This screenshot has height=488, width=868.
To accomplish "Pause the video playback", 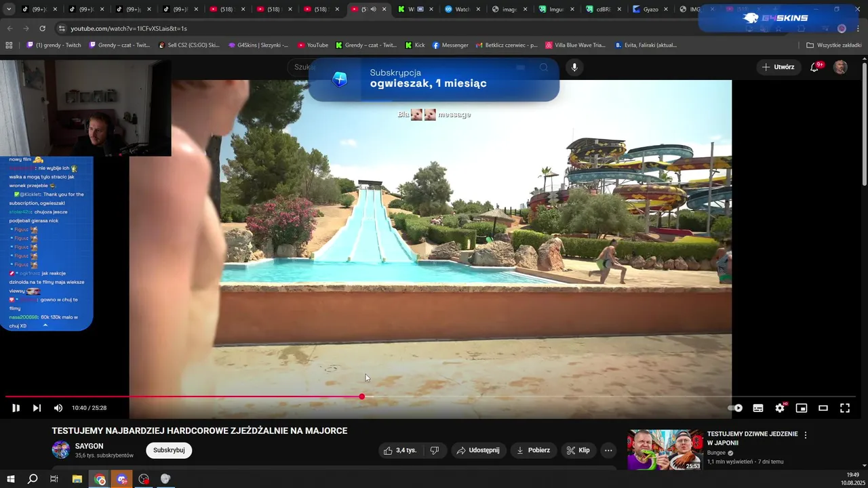I will (16, 408).
